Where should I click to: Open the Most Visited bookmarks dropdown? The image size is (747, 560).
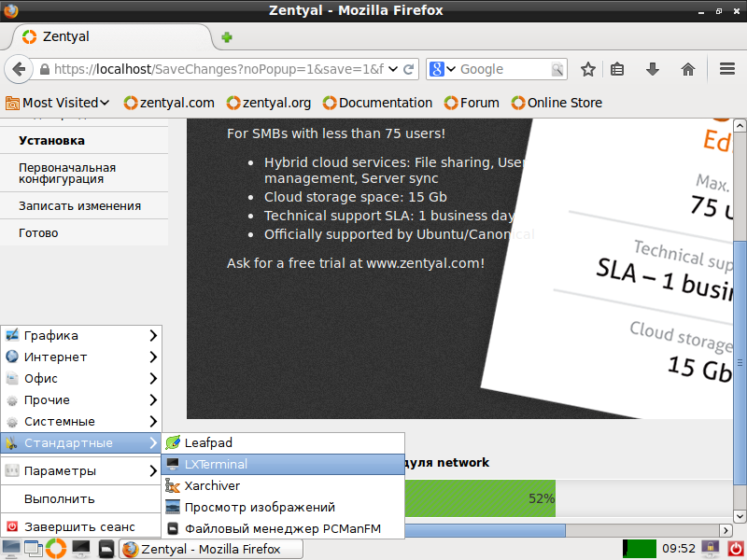(x=58, y=103)
